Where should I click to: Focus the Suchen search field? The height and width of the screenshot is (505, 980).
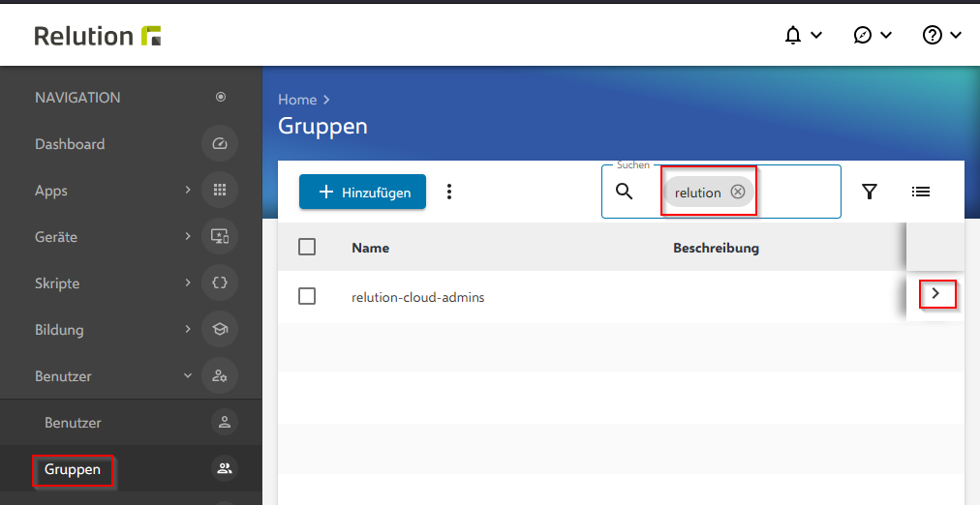721,192
